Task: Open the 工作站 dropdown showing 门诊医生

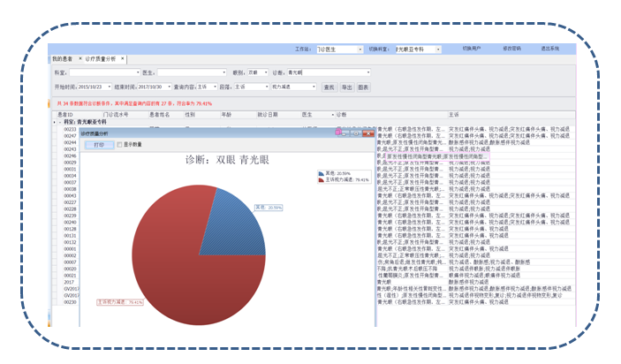Action: (360, 49)
